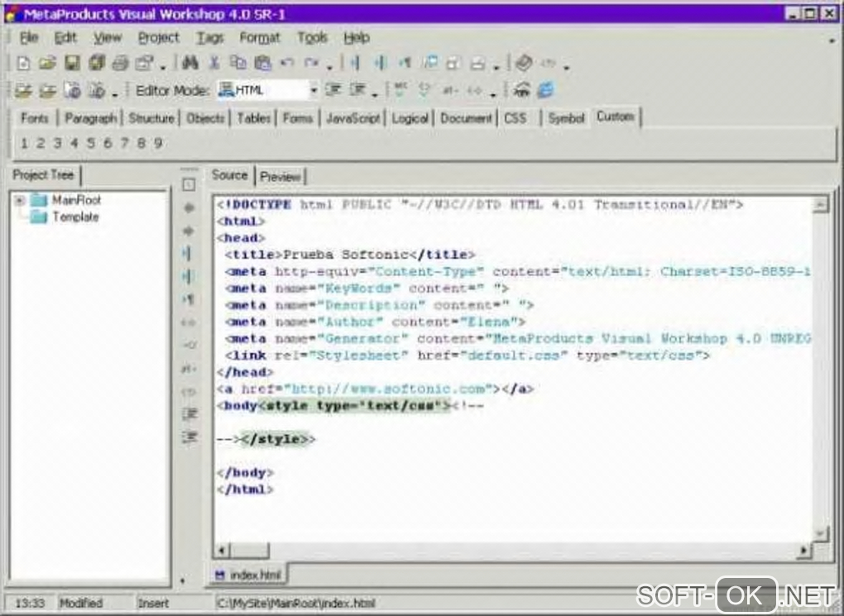Click the Undo arrow icon
This screenshot has width=844, height=616.
coord(287,63)
